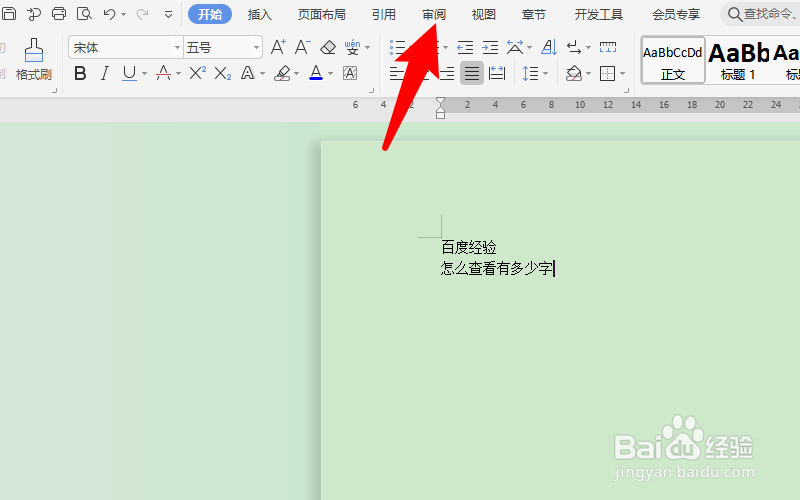Apply paragraph shading fill color

pyautogui.click(x=574, y=73)
